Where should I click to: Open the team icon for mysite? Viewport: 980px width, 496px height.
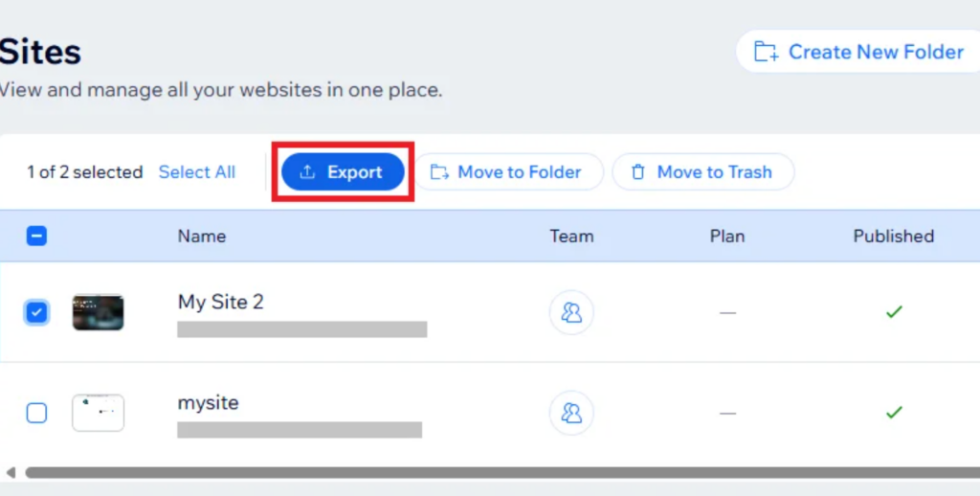[x=571, y=413]
